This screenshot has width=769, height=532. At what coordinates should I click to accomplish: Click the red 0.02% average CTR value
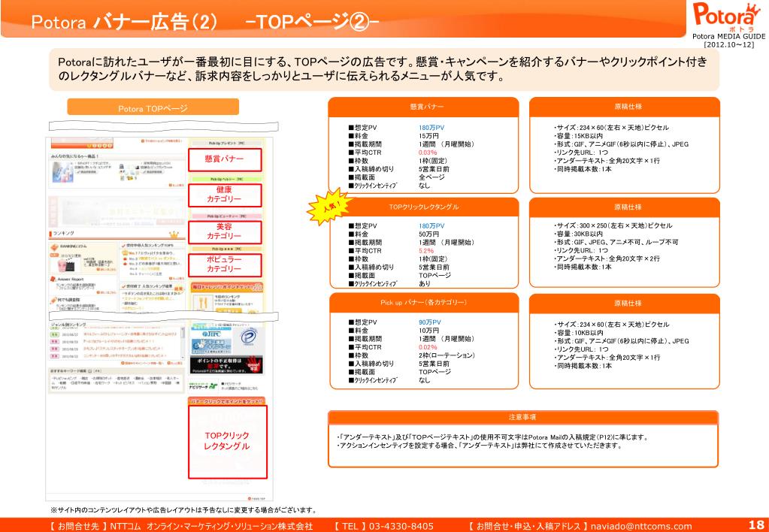(x=428, y=347)
